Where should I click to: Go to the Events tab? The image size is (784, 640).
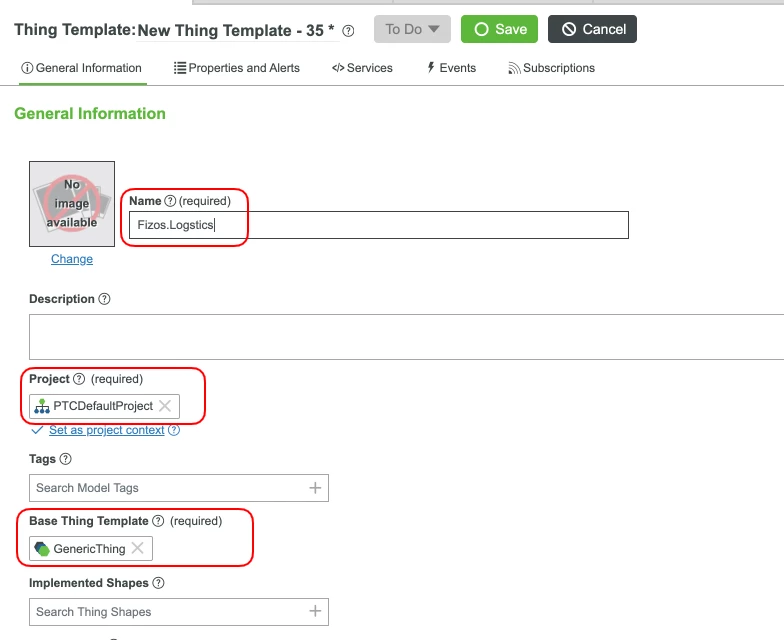click(x=452, y=68)
